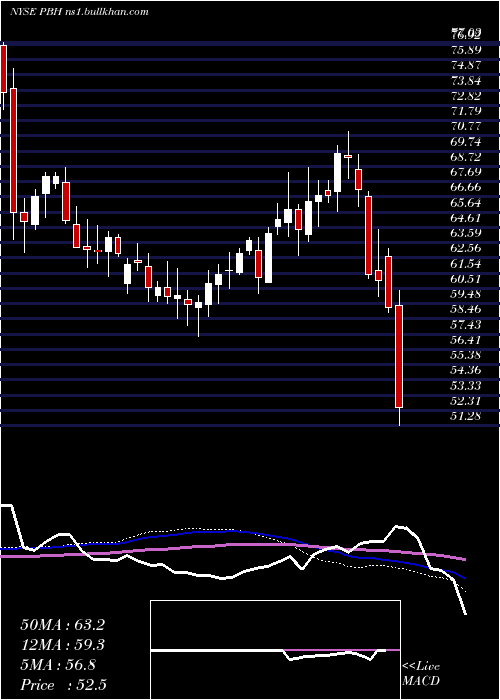Image resolution: width=500 pixels, height=700 pixels.
Task: Click the 71.79 price axis label
Action: (x=466, y=111)
